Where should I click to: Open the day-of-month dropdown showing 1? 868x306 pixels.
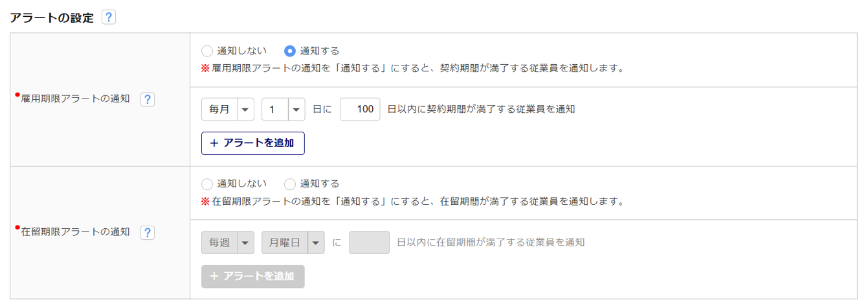pyautogui.click(x=284, y=110)
